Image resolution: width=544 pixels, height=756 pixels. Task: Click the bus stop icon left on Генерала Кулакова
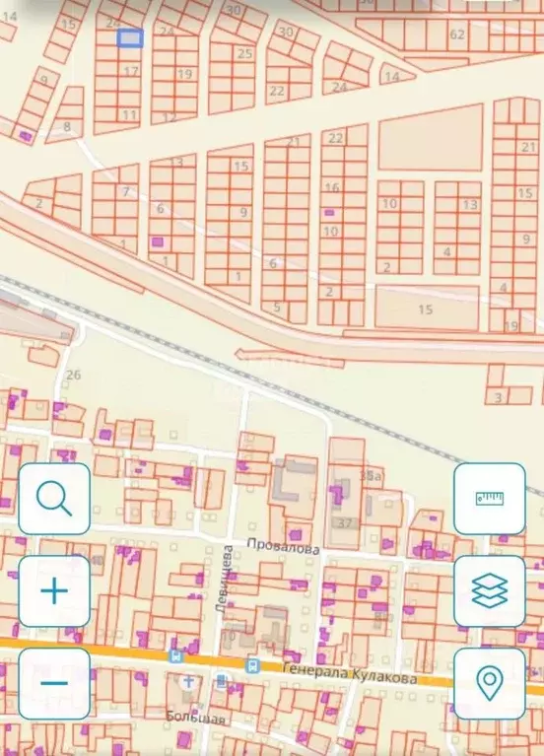[175, 656]
